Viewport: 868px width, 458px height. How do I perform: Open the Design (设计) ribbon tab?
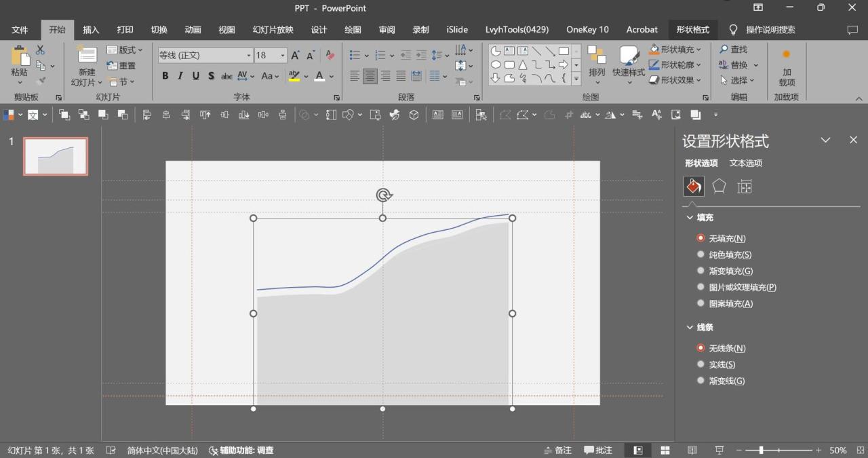tap(319, 30)
